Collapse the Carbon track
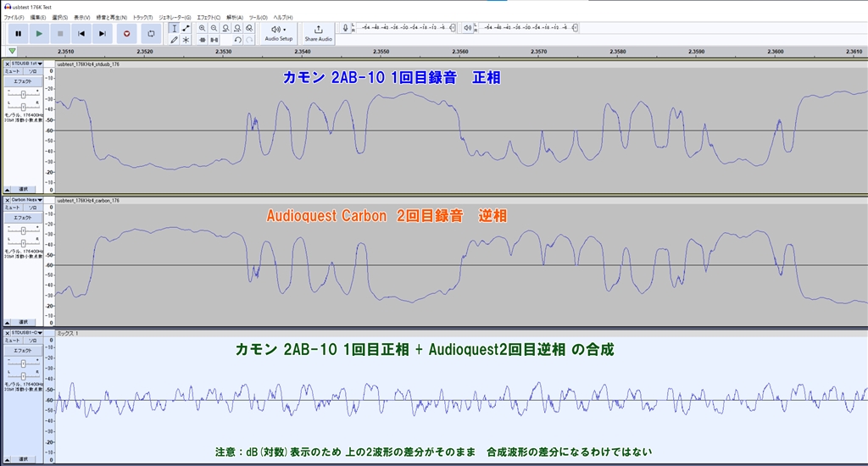Viewport: 868px width, 466px height. (7, 322)
